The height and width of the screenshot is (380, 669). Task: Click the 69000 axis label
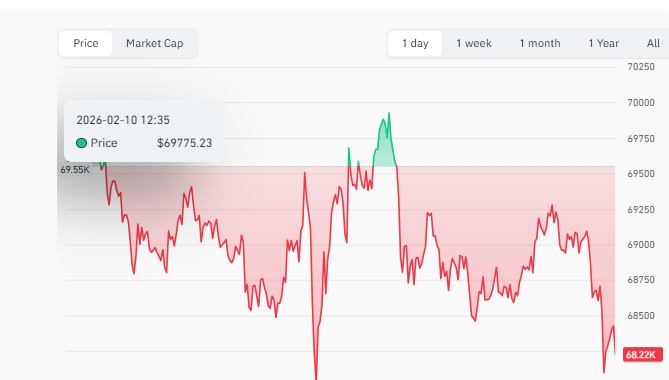coord(640,244)
